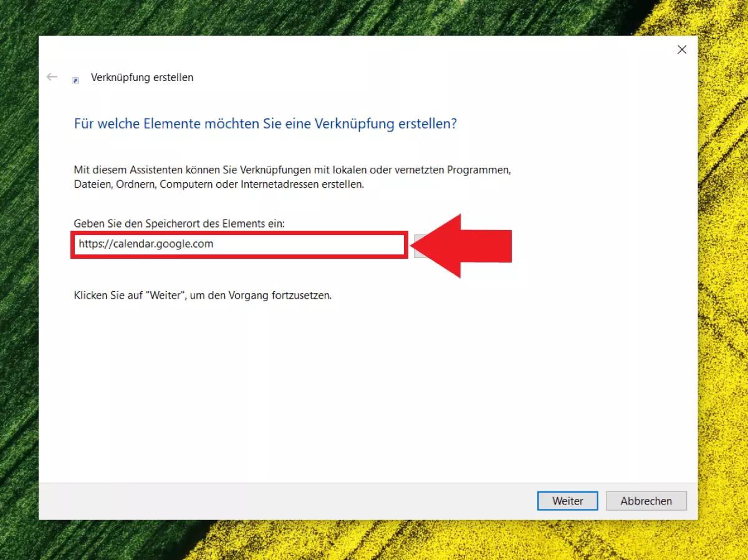Click the label "Geben Sie den Speicherort des Elements ein:"
748x560 pixels.
pos(179,223)
